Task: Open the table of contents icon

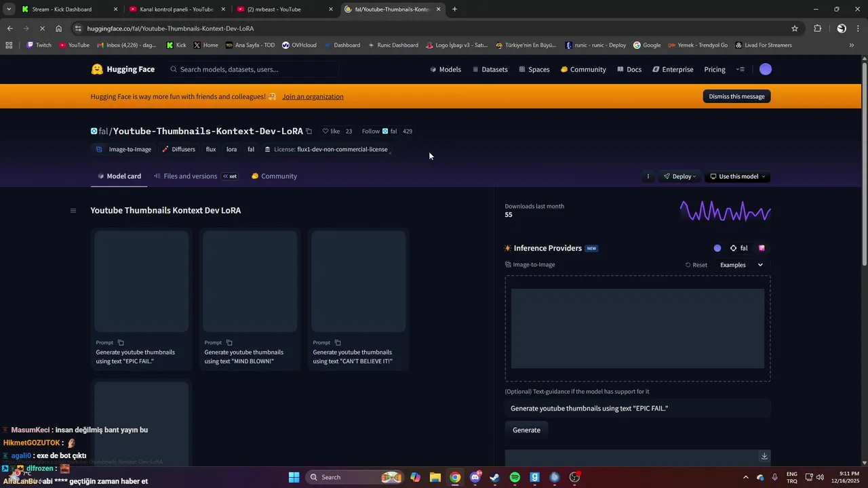Action: (73, 211)
